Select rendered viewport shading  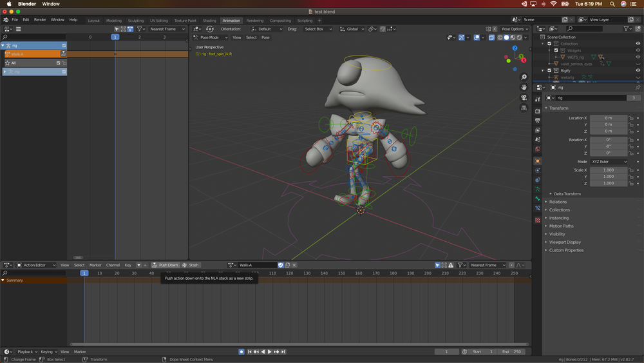point(519,37)
